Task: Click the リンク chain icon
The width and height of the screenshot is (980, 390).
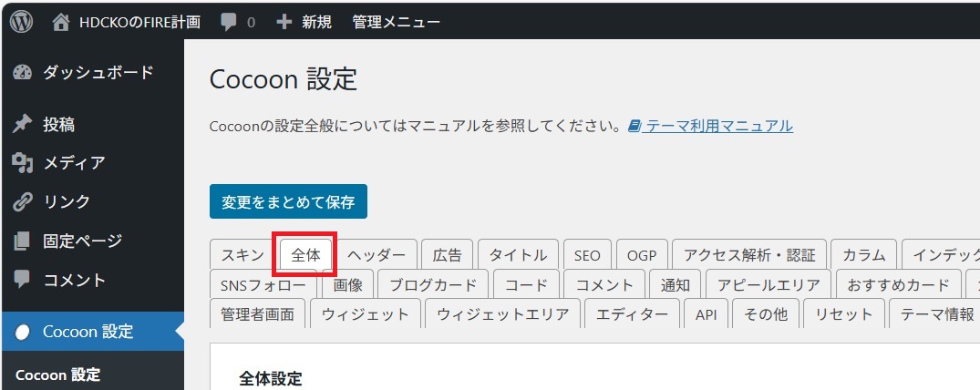Action: (x=22, y=202)
